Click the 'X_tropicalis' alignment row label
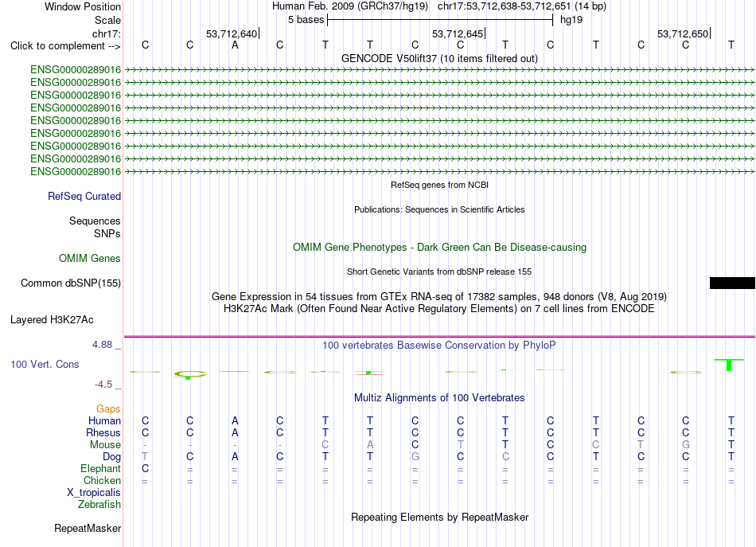 point(94,493)
